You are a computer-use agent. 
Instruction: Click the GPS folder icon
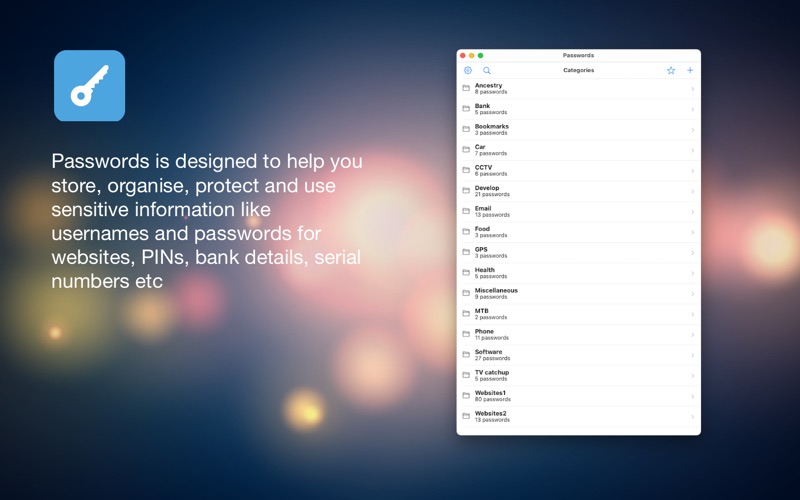[466, 252]
